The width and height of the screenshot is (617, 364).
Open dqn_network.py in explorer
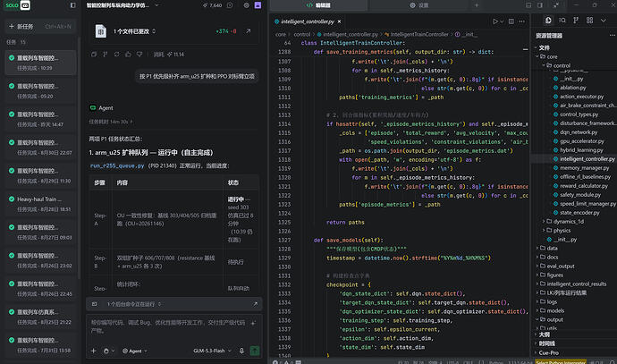pos(578,132)
